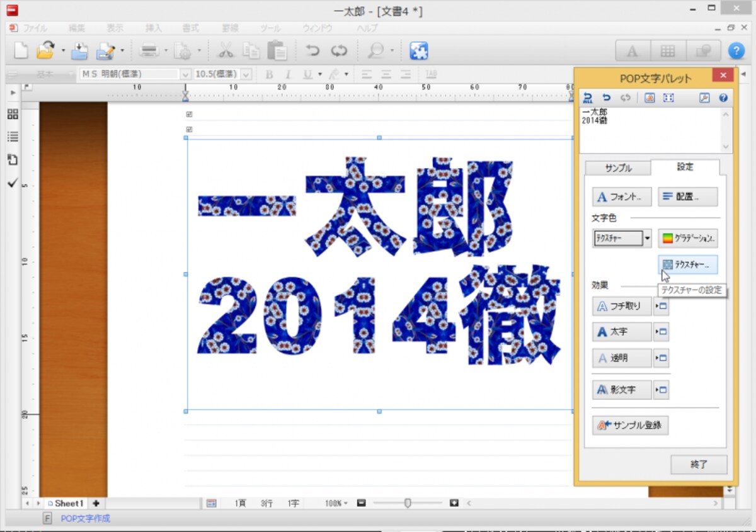
Task: Click the 配置 button
Action: click(688, 197)
